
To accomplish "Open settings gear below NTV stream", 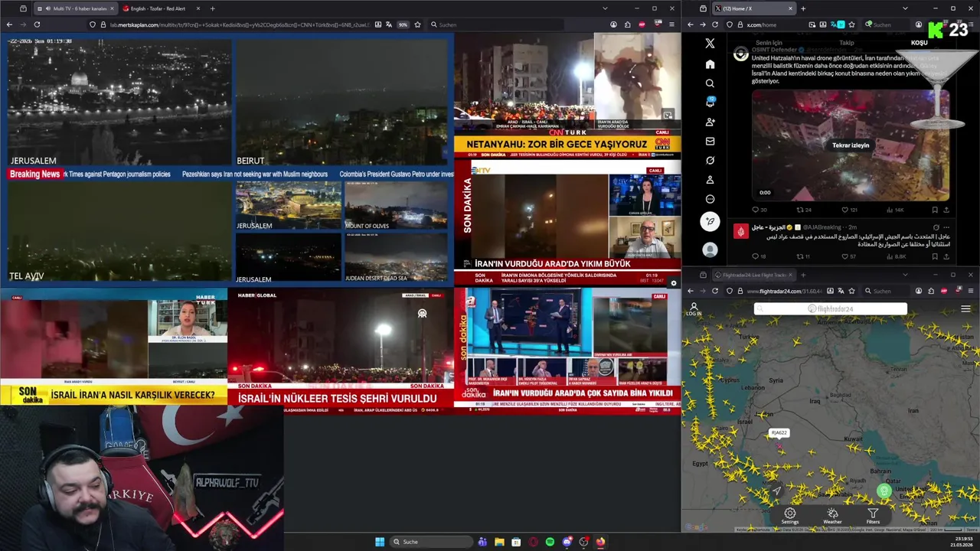I will tap(673, 283).
